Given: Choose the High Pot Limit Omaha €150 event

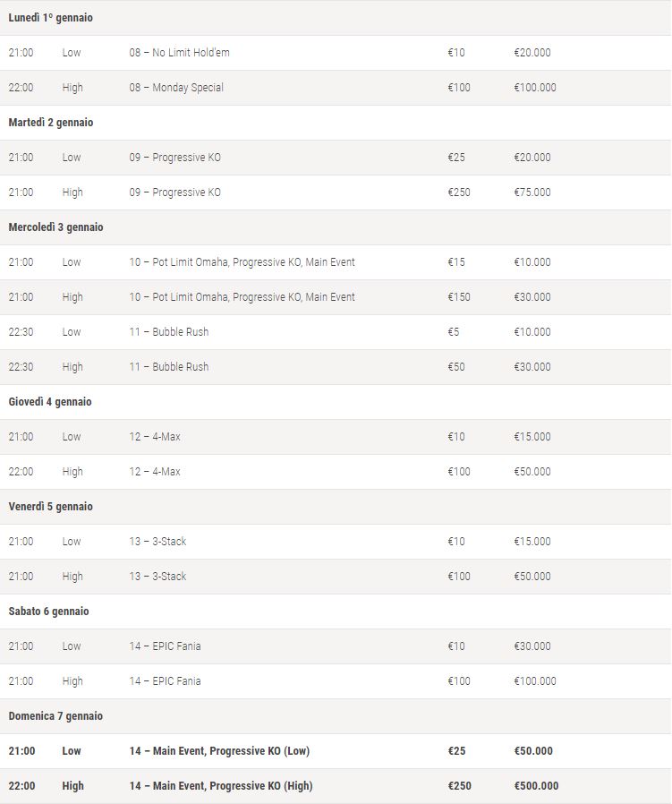Looking at the screenshot, I should pos(336,297).
